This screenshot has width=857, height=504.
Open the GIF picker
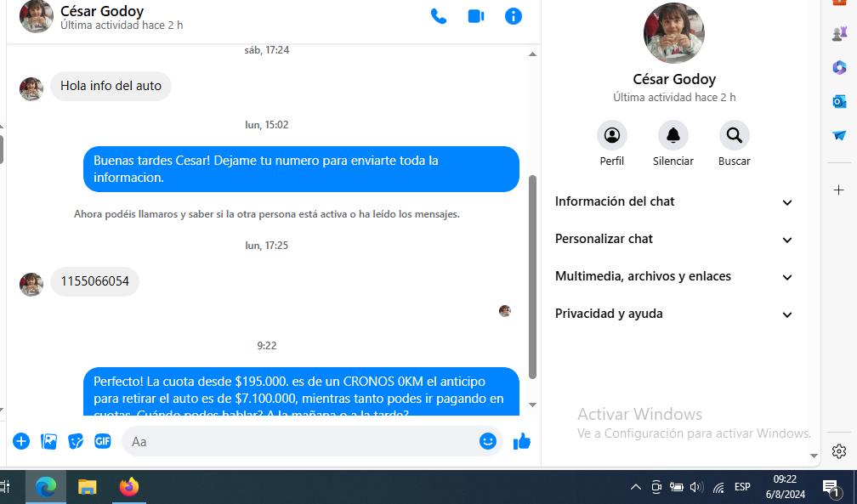(103, 441)
